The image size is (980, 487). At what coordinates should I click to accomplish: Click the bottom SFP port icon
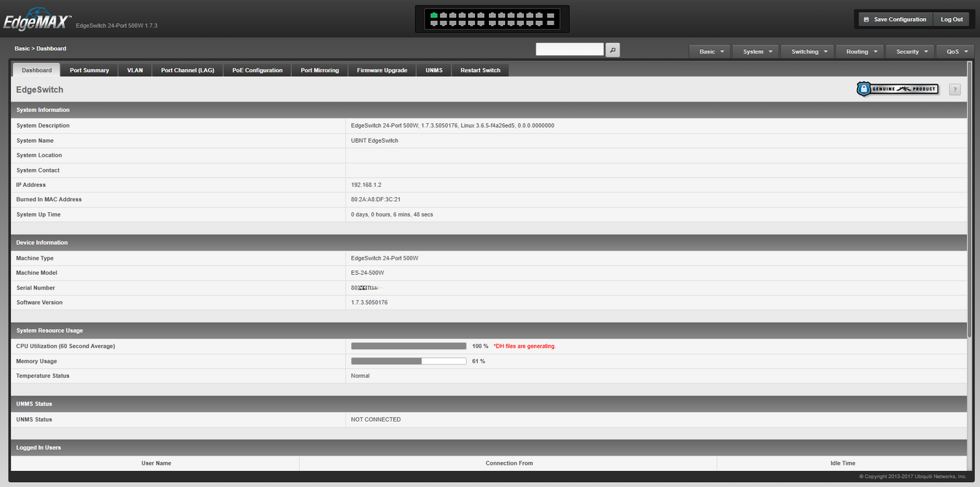point(552,24)
